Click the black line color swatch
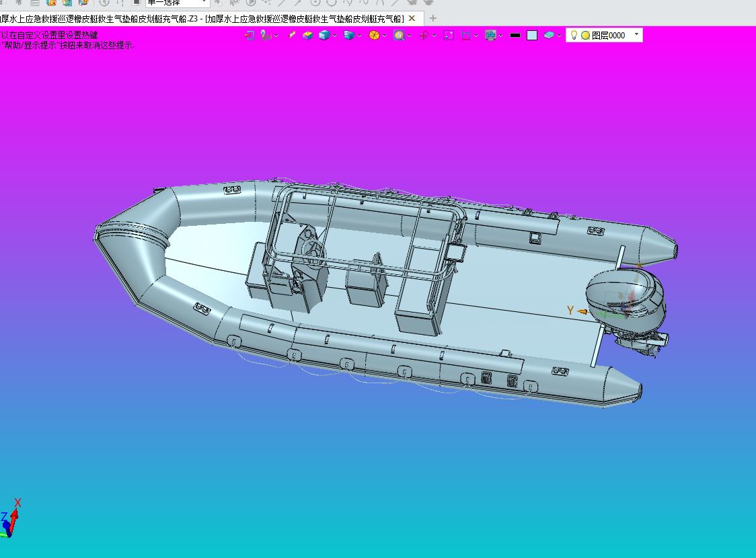Image resolution: width=756 pixels, height=558 pixels. pos(515,35)
